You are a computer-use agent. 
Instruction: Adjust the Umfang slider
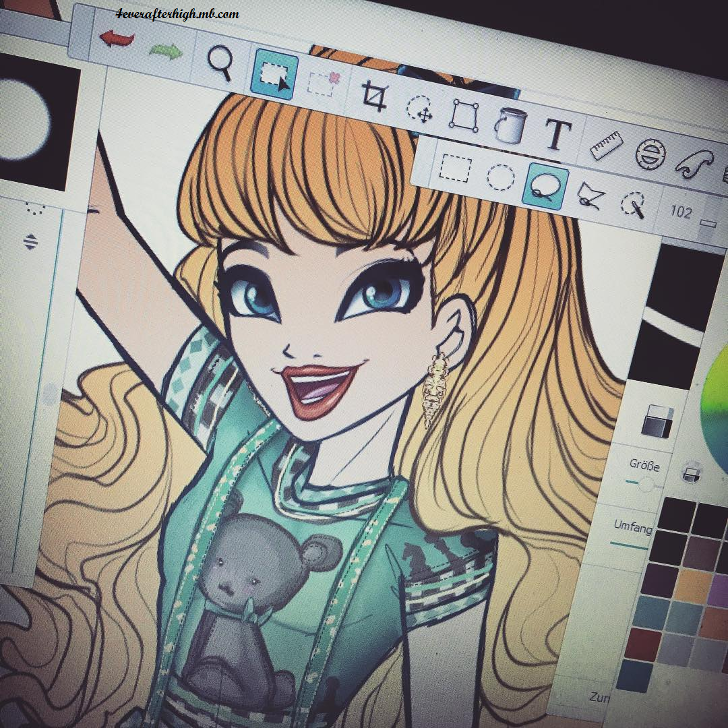(629, 545)
